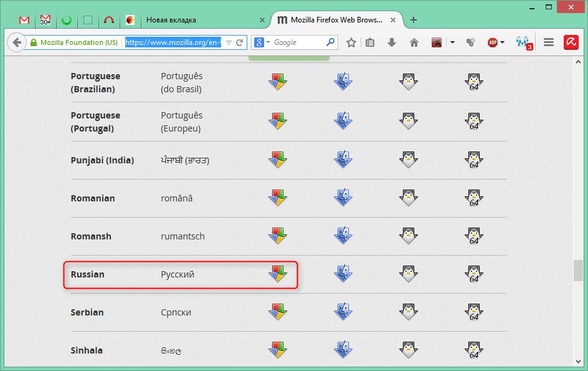Go to Home page via house icon
Image resolution: width=588 pixels, height=371 pixels.
pyautogui.click(x=414, y=42)
